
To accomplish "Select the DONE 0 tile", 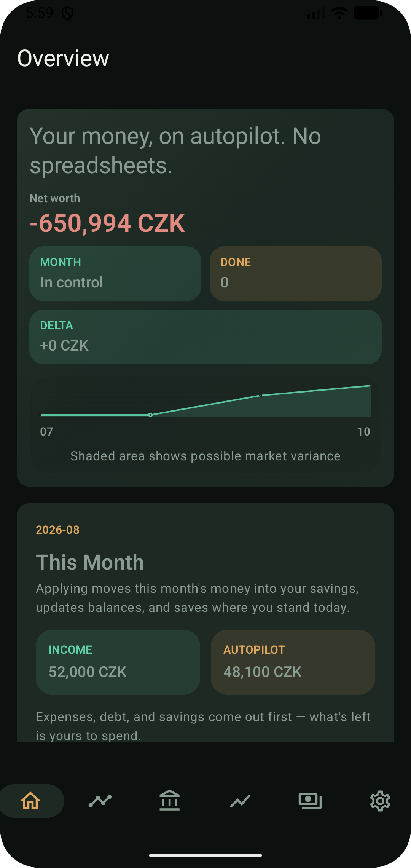I will (x=296, y=274).
